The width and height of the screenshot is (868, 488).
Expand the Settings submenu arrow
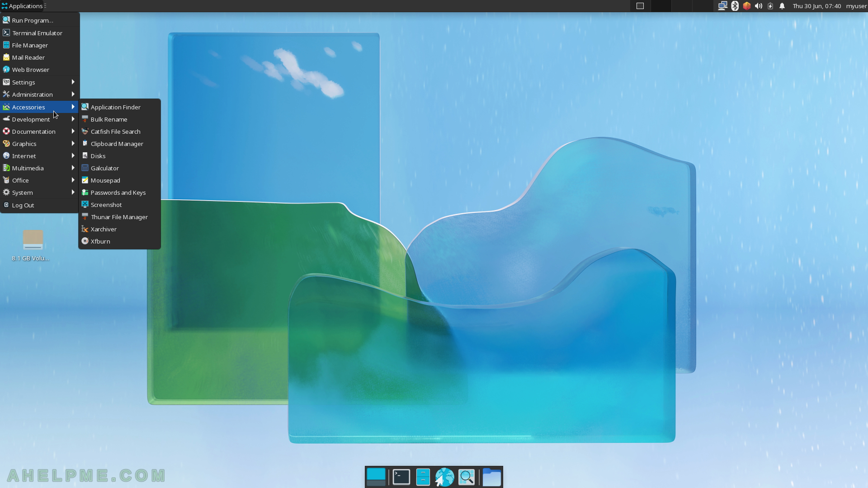click(x=73, y=82)
